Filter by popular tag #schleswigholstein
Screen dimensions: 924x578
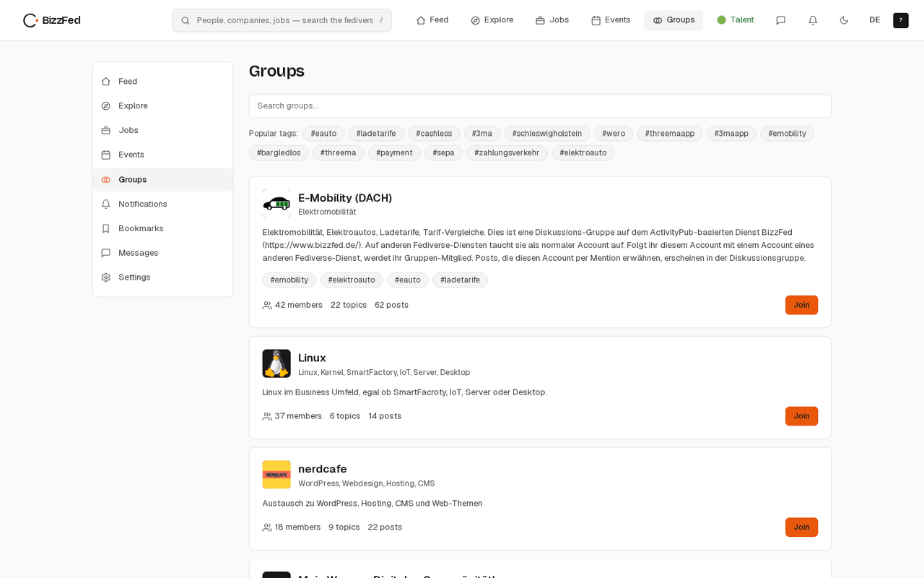[547, 134]
